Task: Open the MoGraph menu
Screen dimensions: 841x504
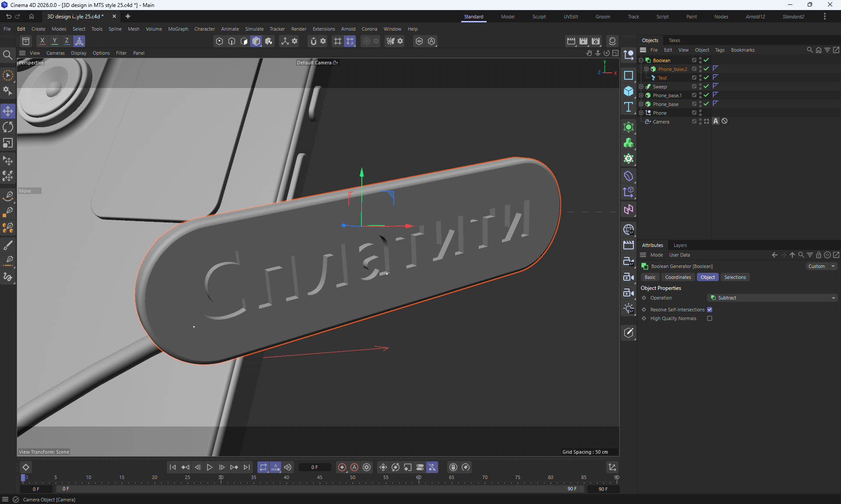Action: click(x=178, y=29)
